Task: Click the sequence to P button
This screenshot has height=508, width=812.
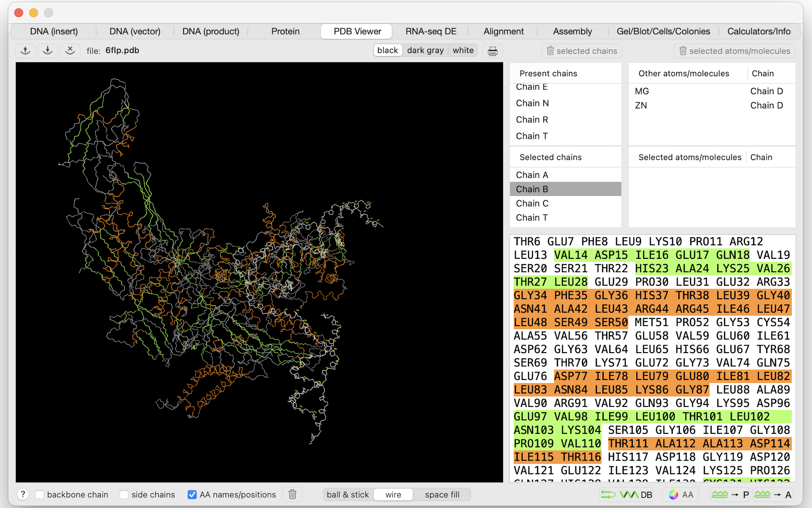Action: 731,494
